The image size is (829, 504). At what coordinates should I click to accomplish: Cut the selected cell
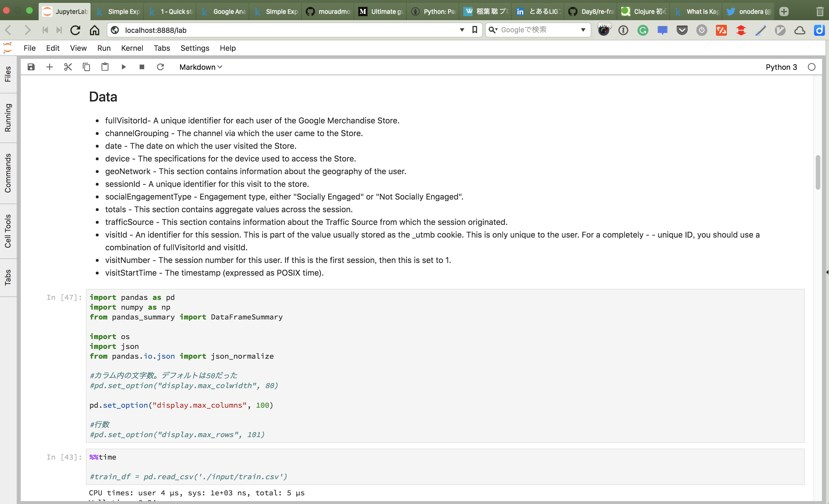pyautogui.click(x=67, y=67)
